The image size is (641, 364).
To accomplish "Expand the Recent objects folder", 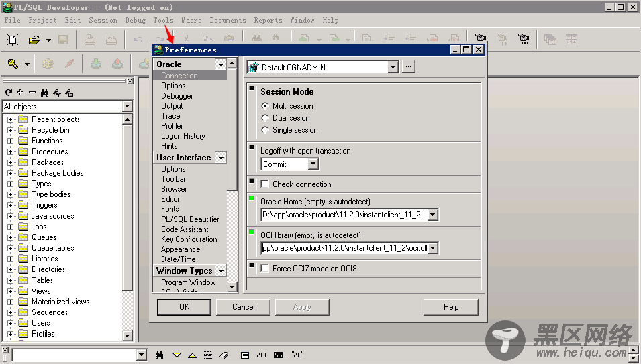I will (x=11, y=119).
